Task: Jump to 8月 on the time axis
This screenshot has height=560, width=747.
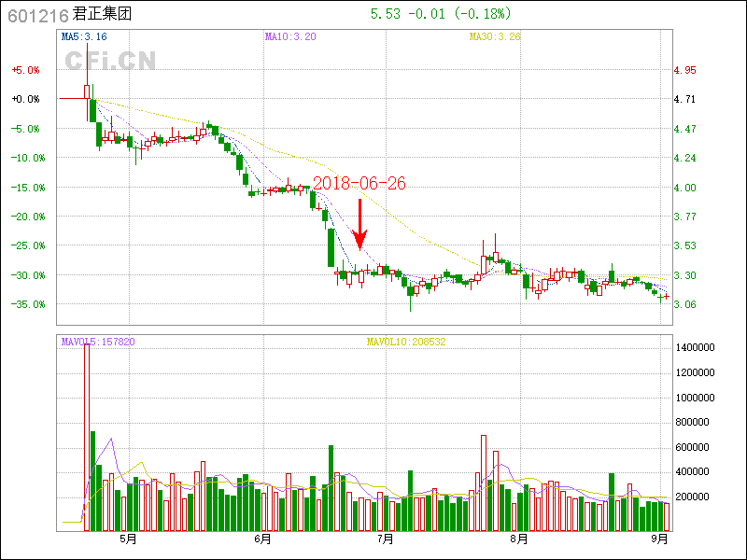Action: (x=519, y=539)
